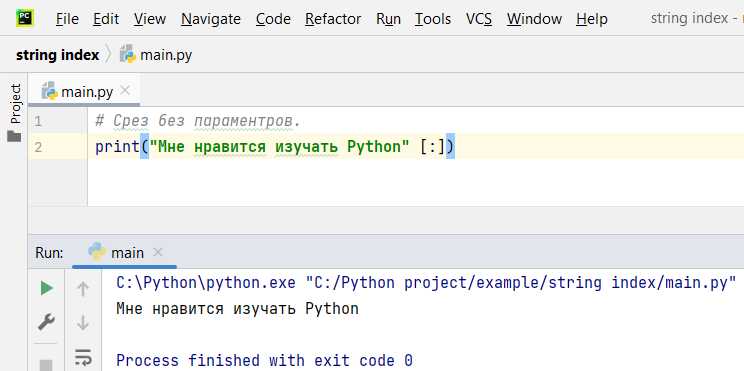Click line number 2 in gutter

pos(38,147)
